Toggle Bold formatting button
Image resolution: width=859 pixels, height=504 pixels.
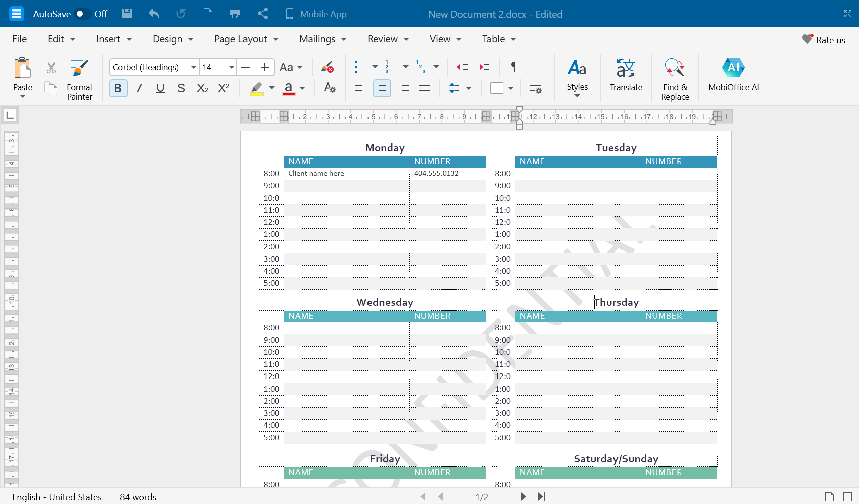coord(118,88)
